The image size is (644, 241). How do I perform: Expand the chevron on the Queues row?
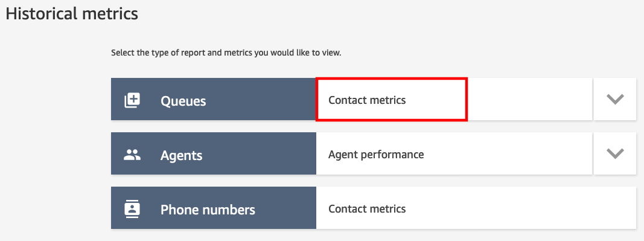(x=615, y=99)
